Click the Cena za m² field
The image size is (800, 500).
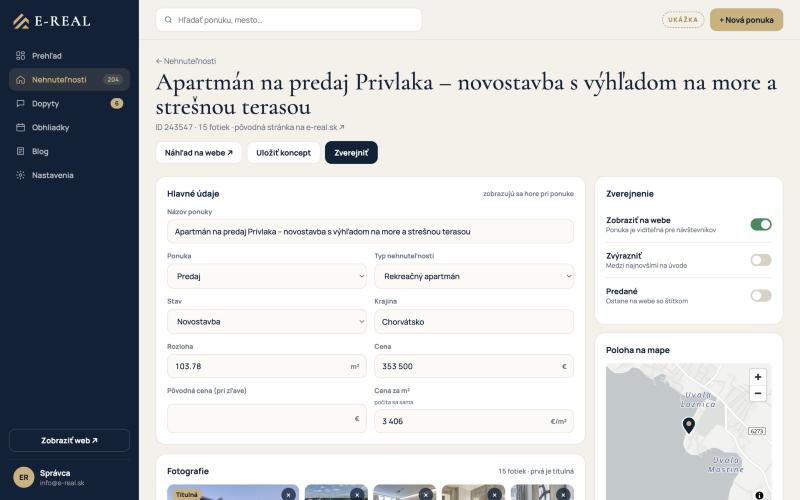coord(474,421)
